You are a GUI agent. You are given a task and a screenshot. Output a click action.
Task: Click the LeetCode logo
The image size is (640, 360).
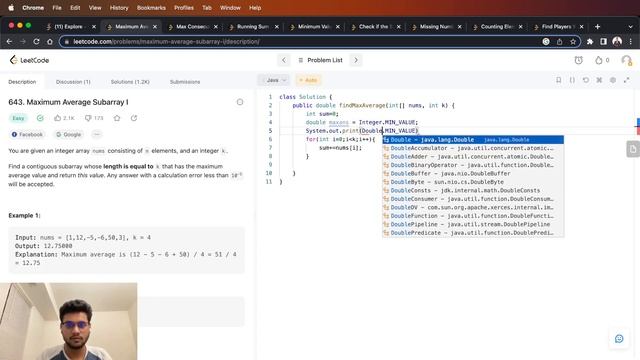pos(29,60)
